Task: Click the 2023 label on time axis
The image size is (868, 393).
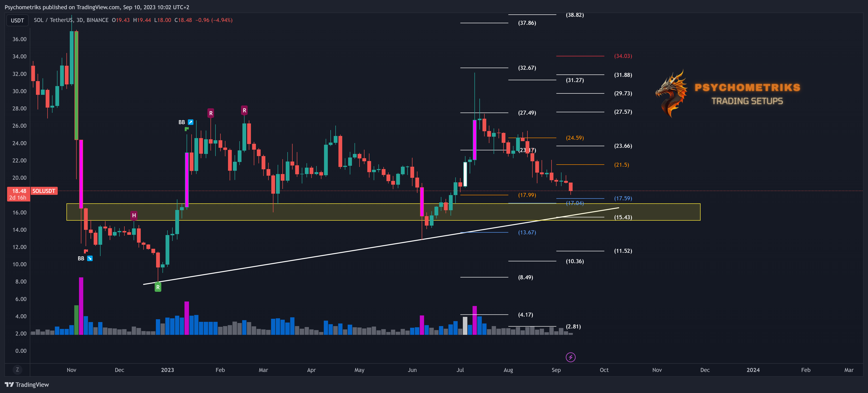Action: [x=167, y=370]
